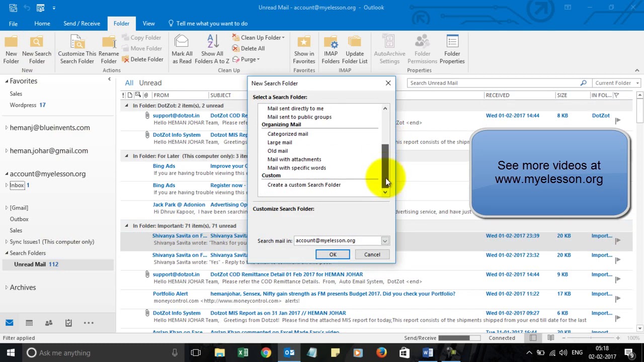Open the Wordpress favorite folder
Viewport: 644px width, 362px height.
tap(28, 105)
